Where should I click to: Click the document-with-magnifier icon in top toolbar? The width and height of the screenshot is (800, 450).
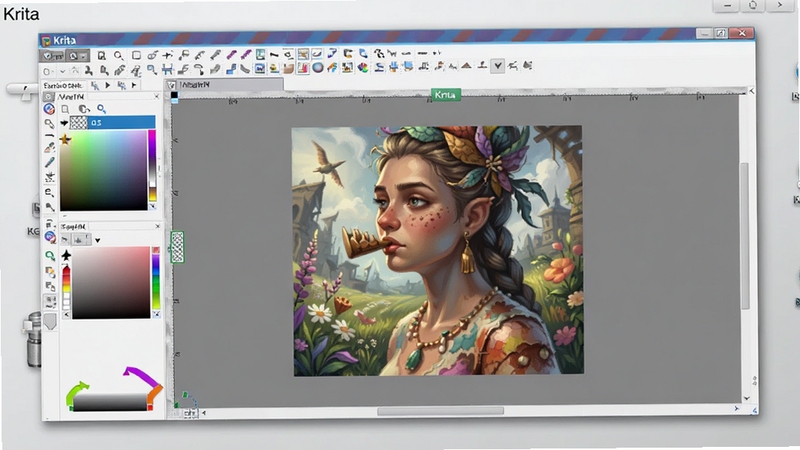coord(102,55)
